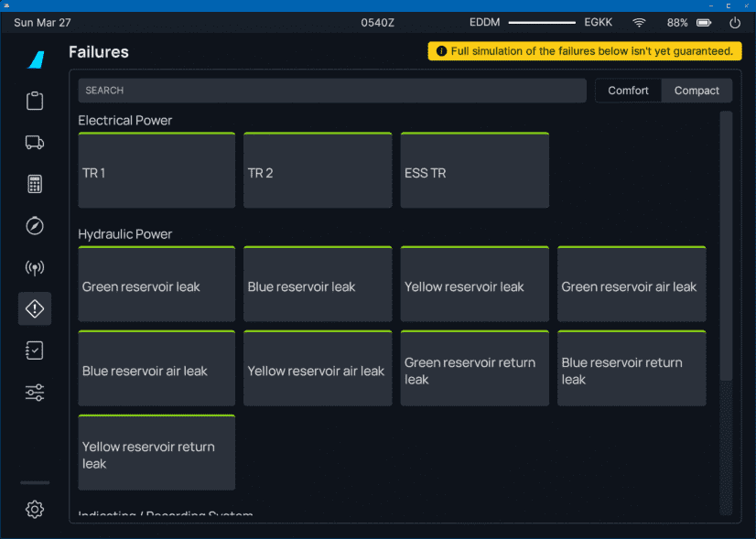The height and width of the screenshot is (539, 756).
Task: Open flyPad settings gear
Action: coord(35,510)
